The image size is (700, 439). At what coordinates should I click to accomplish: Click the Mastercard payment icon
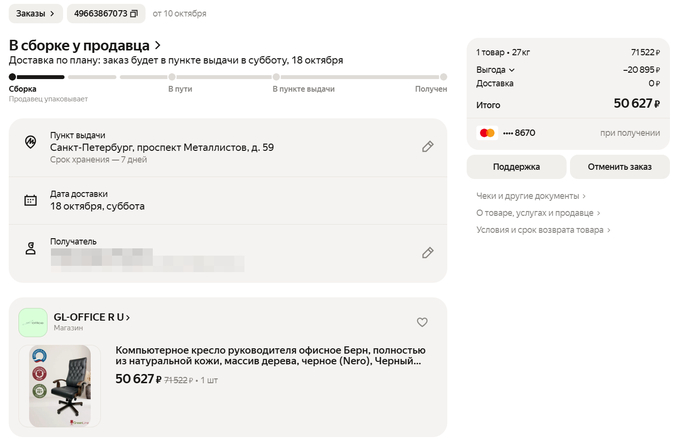click(x=487, y=132)
